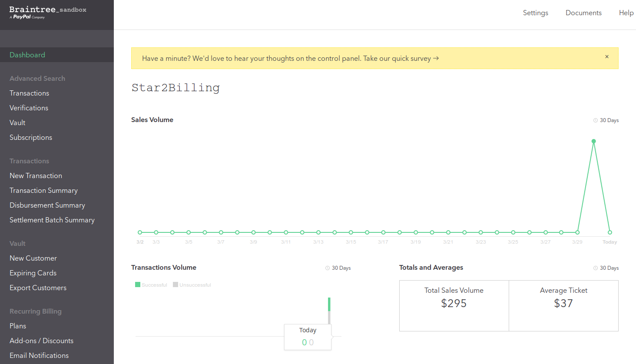Click the Recurring Billing section header
Image resolution: width=636 pixels, height=364 pixels.
[x=36, y=311]
